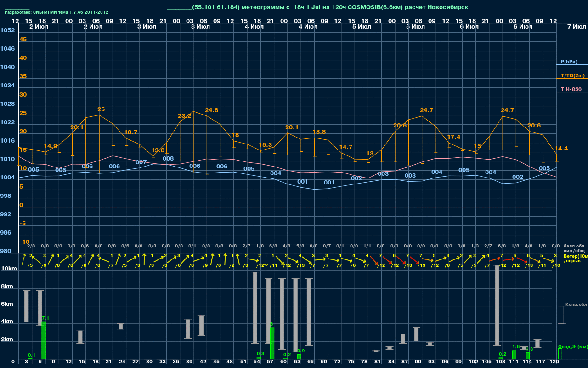Click the temperature value 15.3
This screenshot has height=368, width=588.
[266, 145]
